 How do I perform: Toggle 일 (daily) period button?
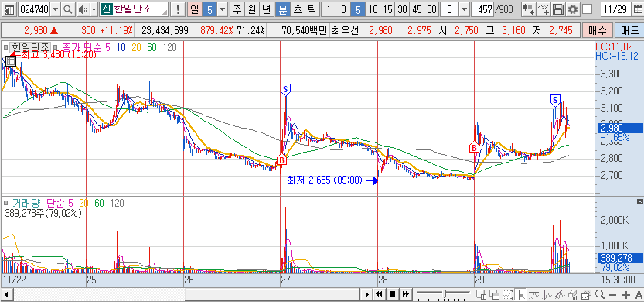[x=195, y=9]
